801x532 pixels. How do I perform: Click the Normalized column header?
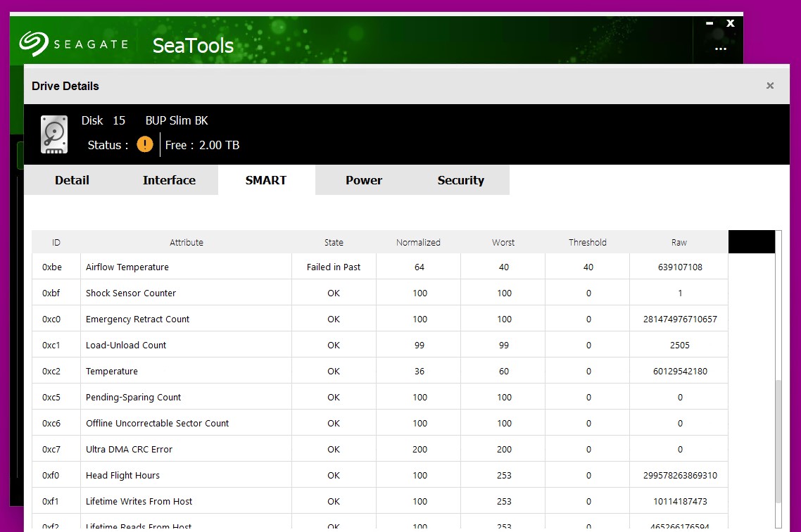418,242
